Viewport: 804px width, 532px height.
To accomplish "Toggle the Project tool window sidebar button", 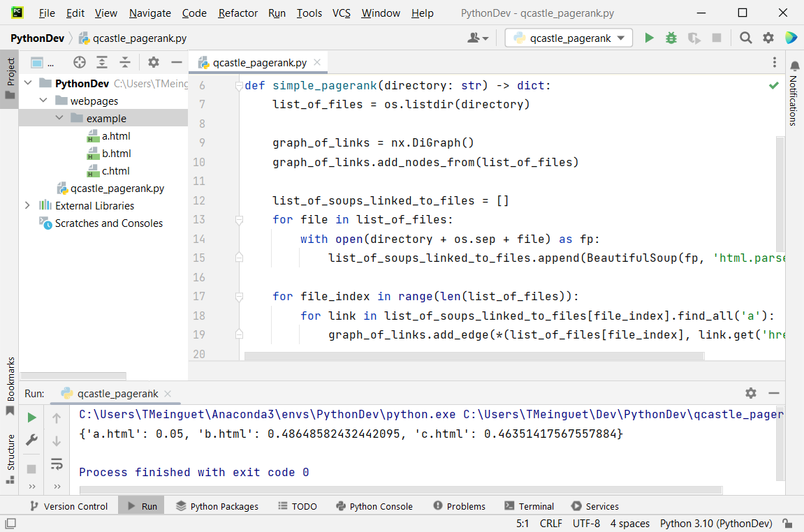I will (10, 78).
